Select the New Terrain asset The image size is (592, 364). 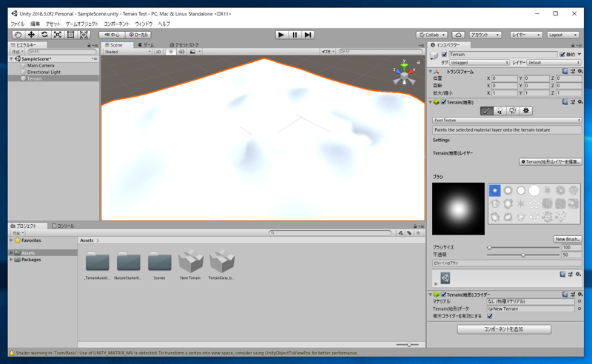tap(190, 264)
